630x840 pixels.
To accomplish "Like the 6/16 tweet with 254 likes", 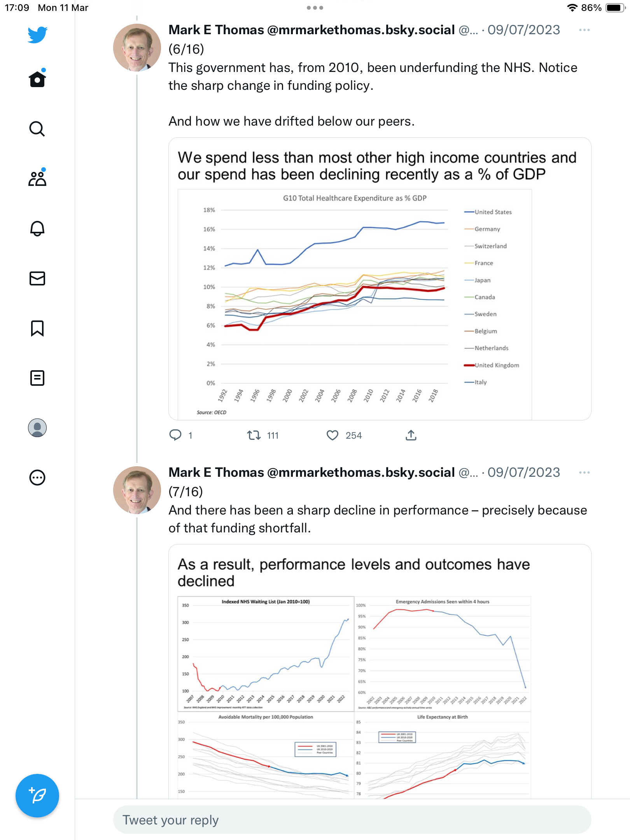I will 332,435.
